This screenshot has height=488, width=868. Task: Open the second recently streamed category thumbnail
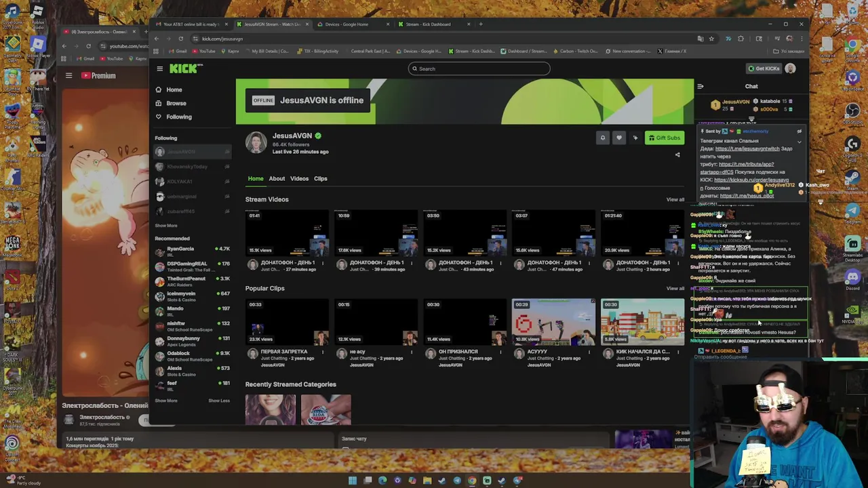(x=326, y=409)
